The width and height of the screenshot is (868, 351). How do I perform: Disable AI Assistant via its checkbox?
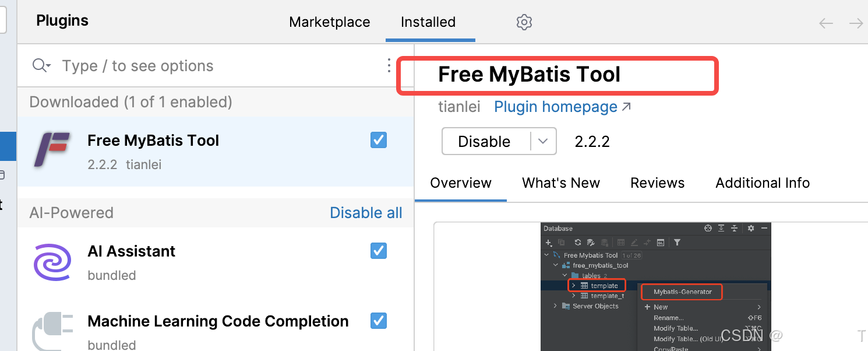378,251
